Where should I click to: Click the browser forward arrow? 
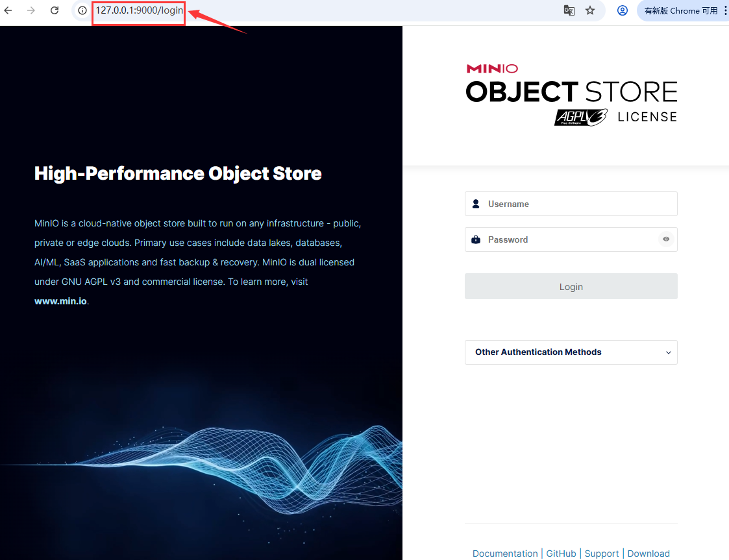point(31,10)
